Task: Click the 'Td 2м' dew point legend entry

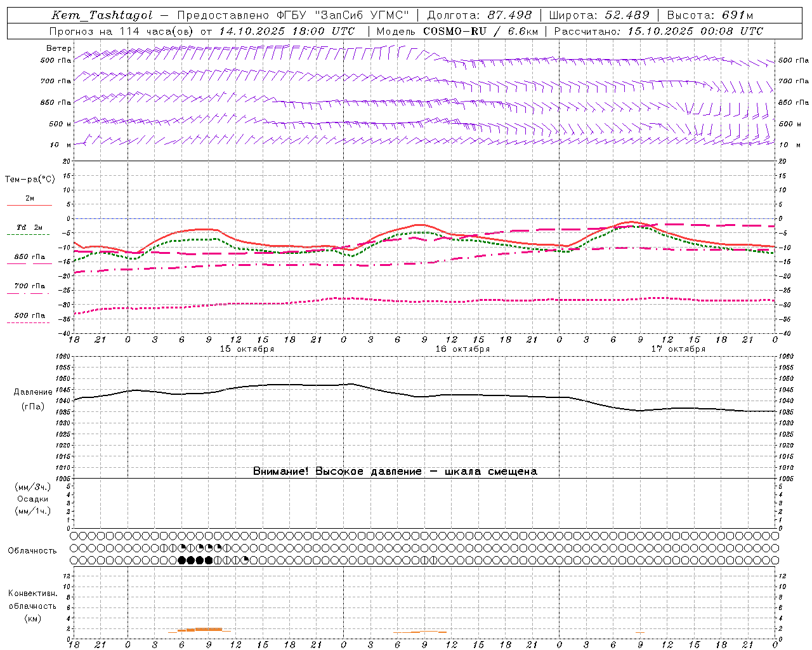Action: click(30, 227)
